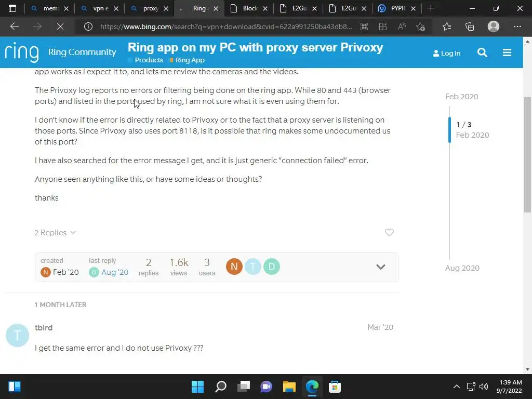Open the Ring Community search icon
532x399 pixels.
482,52
